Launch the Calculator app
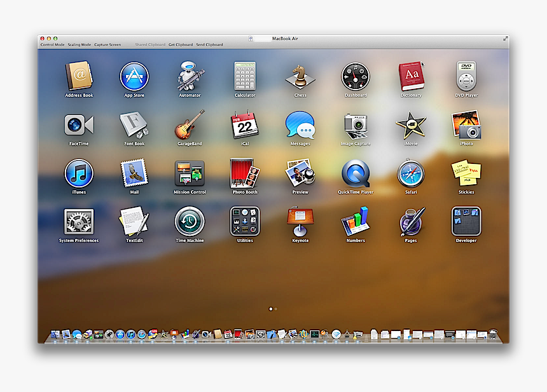 pos(245,76)
